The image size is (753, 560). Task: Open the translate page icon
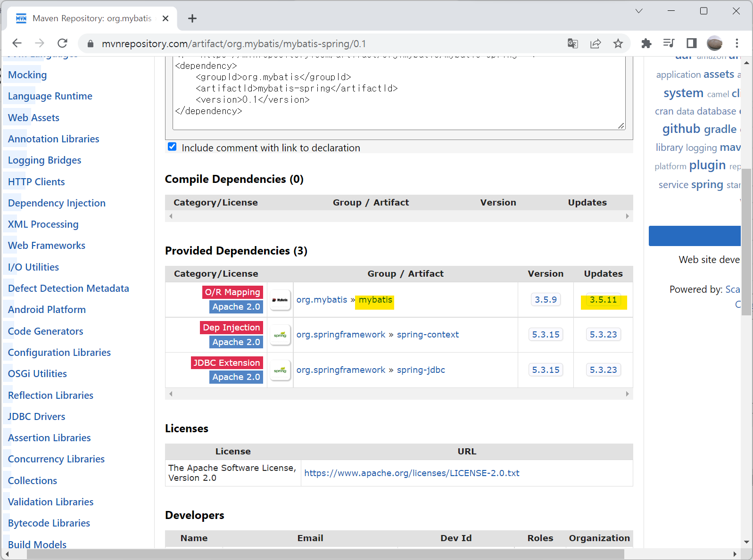pos(573,44)
